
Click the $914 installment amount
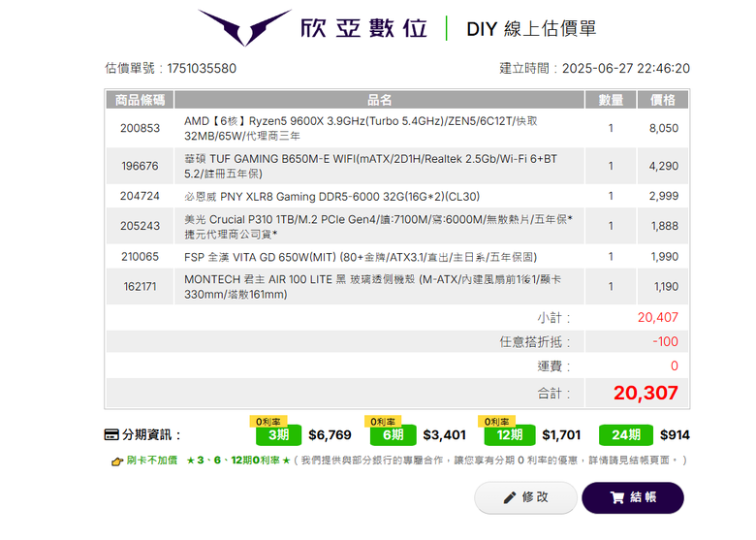coord(675,435)
